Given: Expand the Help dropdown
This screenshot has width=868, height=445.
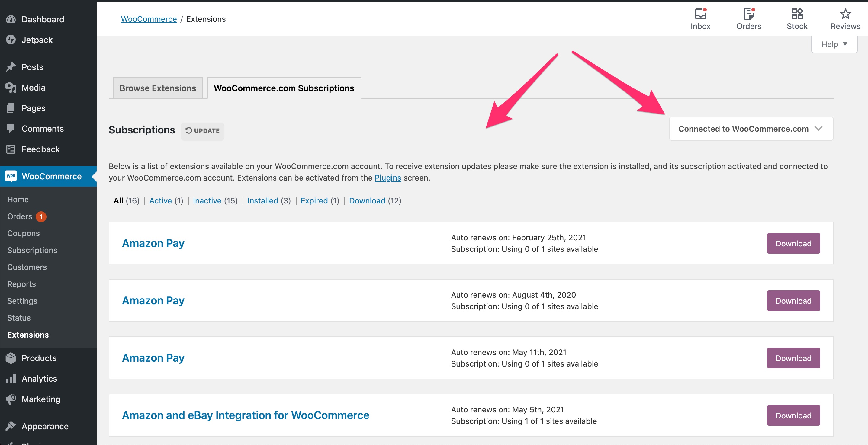Looking at the screenshot, I should pyautogui.click(x=834, y=44).
